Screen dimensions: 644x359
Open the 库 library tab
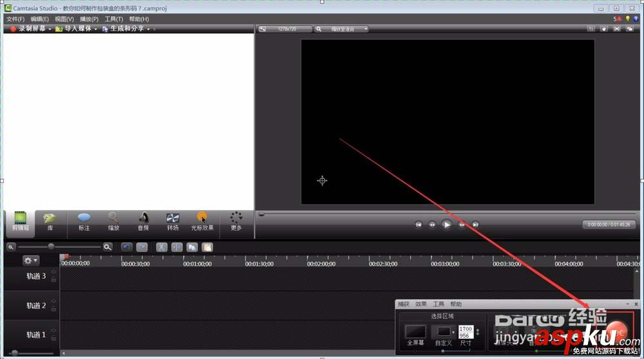pyautogui.click(x=50, y=221)
